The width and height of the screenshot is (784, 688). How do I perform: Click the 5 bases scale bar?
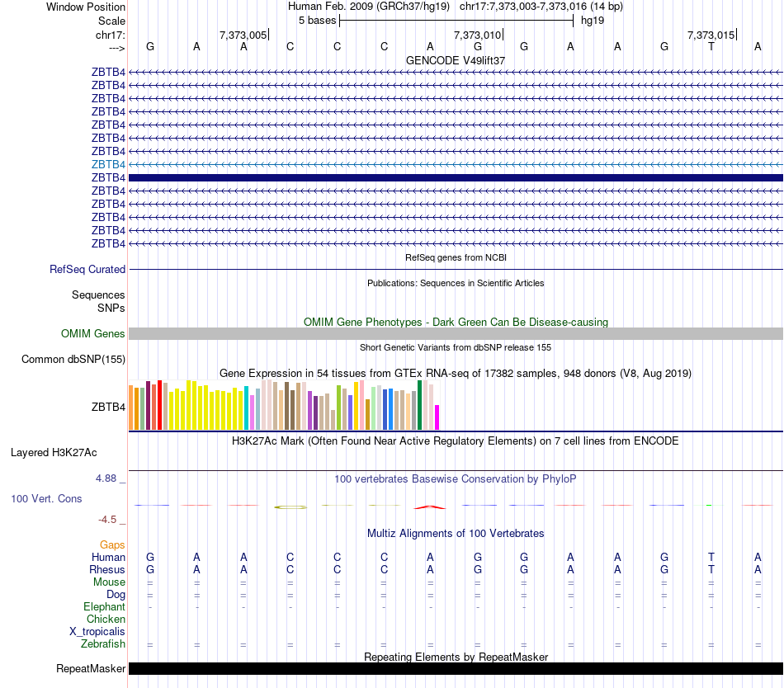[456, 20]
